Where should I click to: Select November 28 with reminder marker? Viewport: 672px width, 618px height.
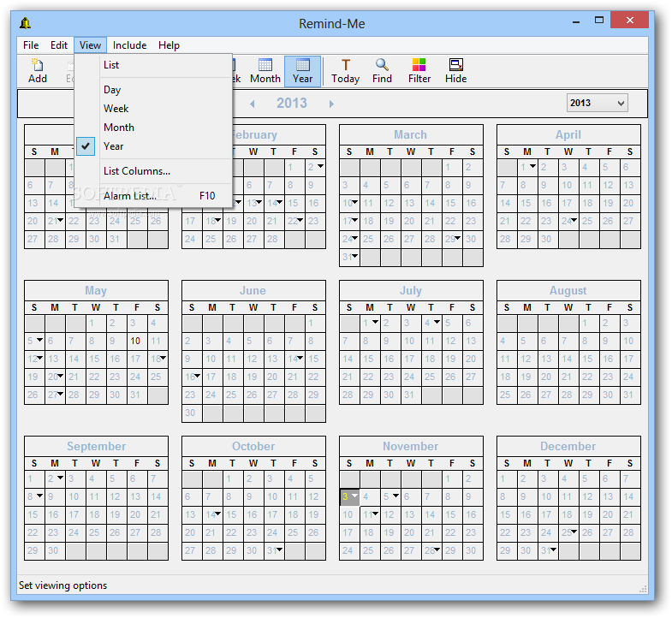pyautogui.click(x=431, y=550)
